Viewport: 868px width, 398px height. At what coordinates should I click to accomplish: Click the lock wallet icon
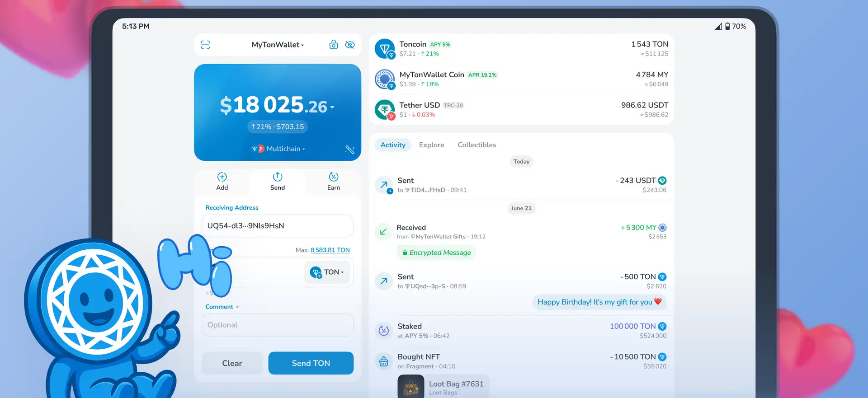[334, 45]
